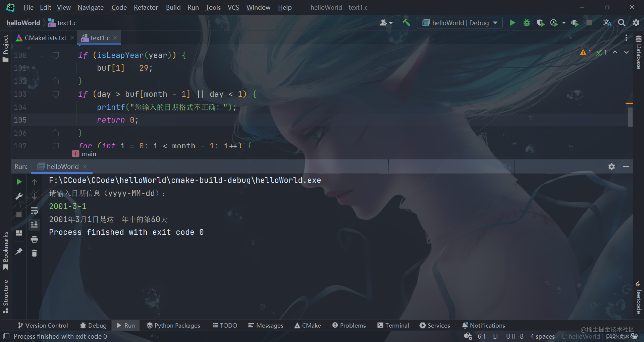Open the Navigate menu

[x=91, y=7]
